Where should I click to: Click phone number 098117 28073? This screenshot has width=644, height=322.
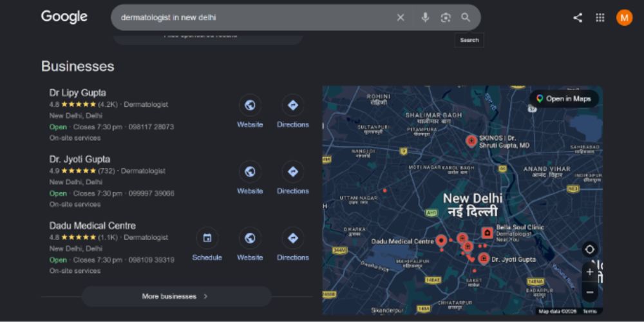pos(151,127)
